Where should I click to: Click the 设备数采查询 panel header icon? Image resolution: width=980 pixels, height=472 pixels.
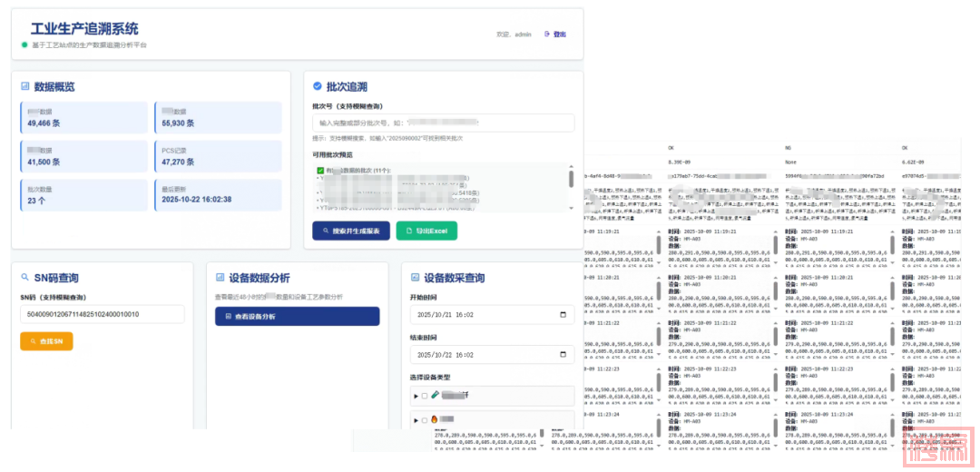416,278
